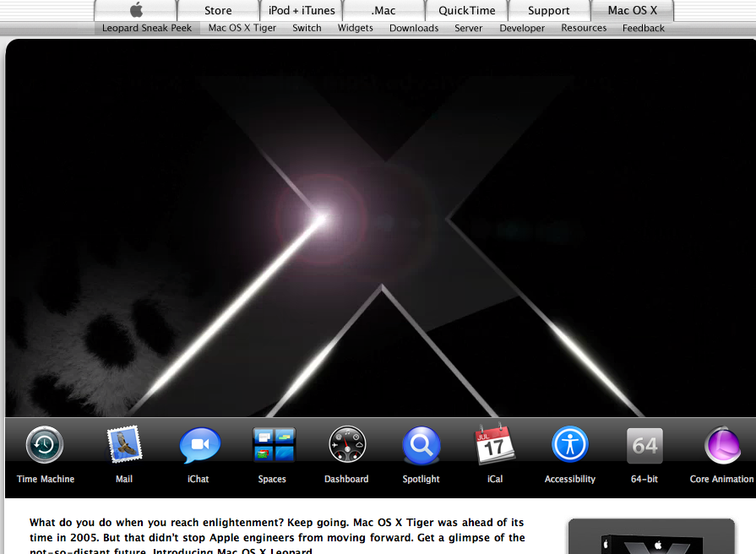756x554 pixels.
Task: Go to the Store tab
Action: pos(218,10)
